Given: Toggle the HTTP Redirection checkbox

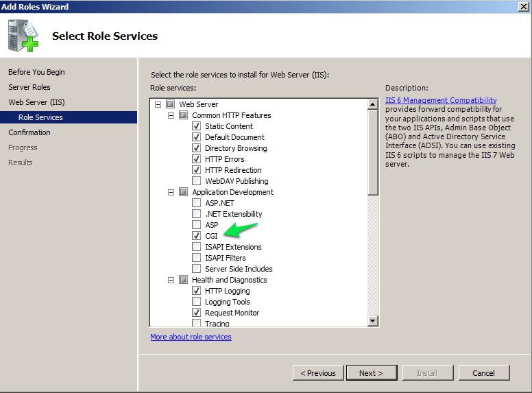Looking at the screenshot, I should [x=197, y=169].
